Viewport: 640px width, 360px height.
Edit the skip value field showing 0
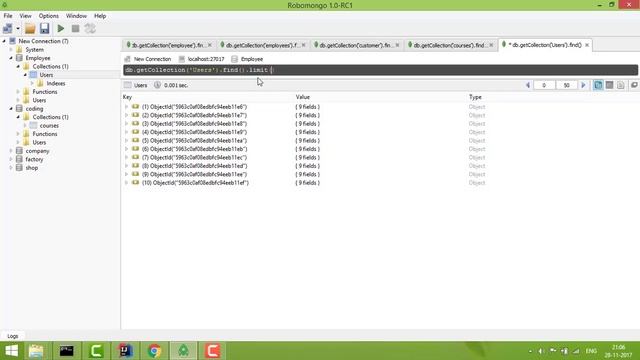544,85
